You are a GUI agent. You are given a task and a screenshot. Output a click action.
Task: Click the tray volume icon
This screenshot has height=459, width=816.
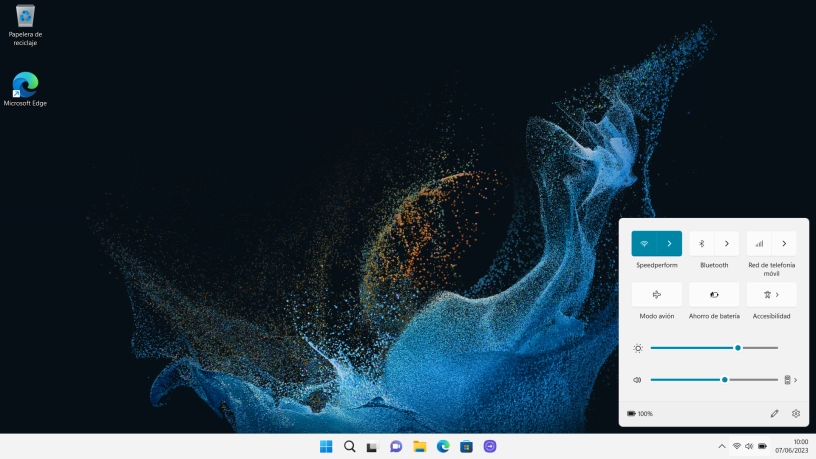749,447
